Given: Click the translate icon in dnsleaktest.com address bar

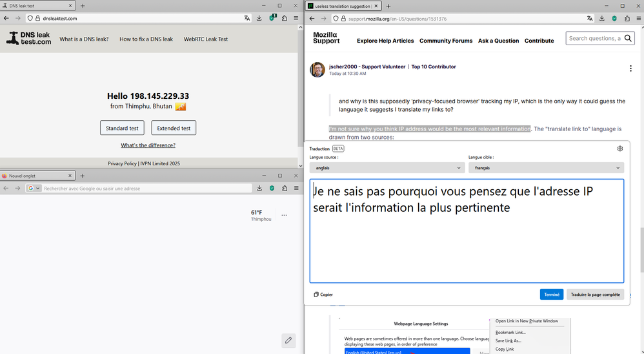Looking at the screenshot, I should point(247,18).
